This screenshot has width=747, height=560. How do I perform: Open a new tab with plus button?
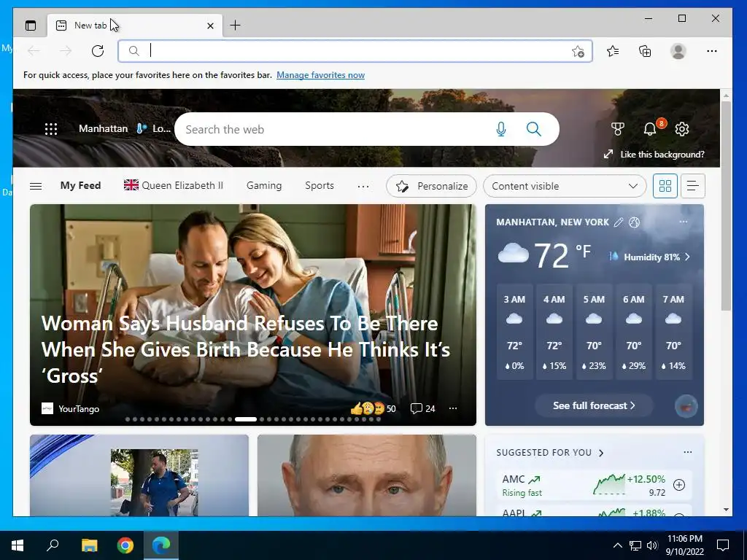(x=236, y=26)
